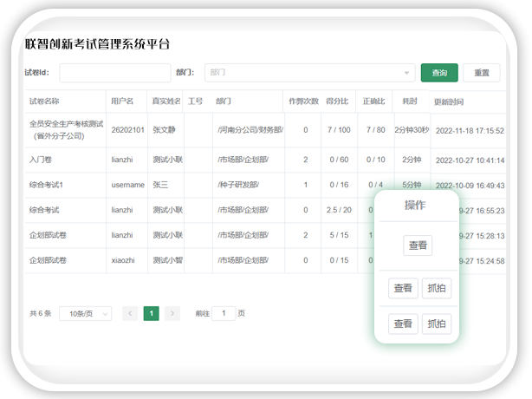Click the previous page arrow in pagination
Viewport: 532px width, 399px height.
130,313
